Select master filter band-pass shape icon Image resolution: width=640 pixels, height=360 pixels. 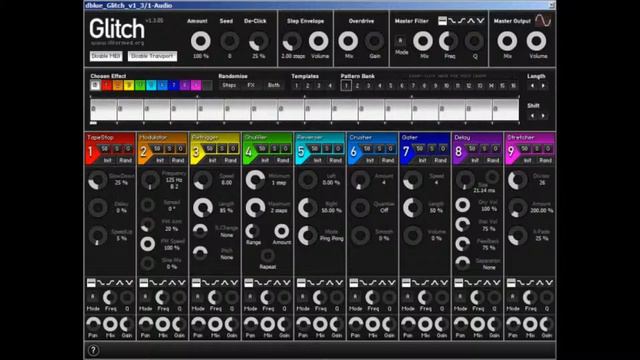coord(471,21)
